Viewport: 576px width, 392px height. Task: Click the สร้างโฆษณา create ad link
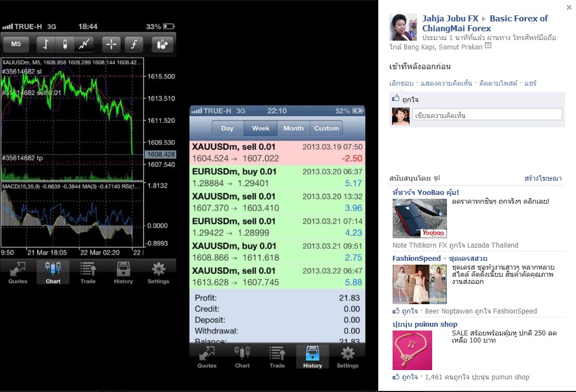click(x=543, y=178)
